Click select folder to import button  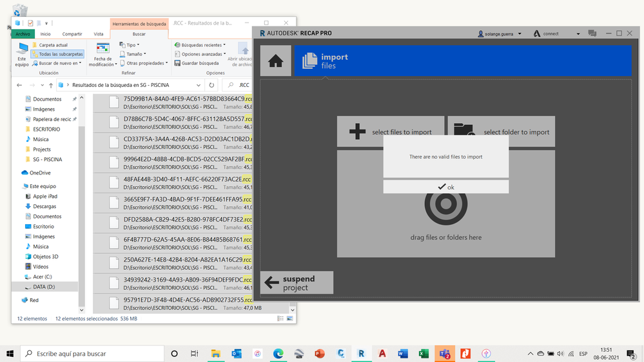coord(501,131)
